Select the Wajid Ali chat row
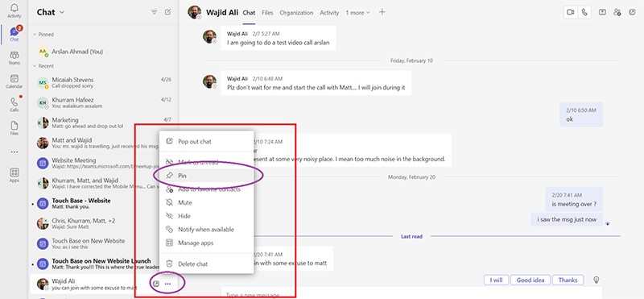The image size is (644, 299). 104,284
